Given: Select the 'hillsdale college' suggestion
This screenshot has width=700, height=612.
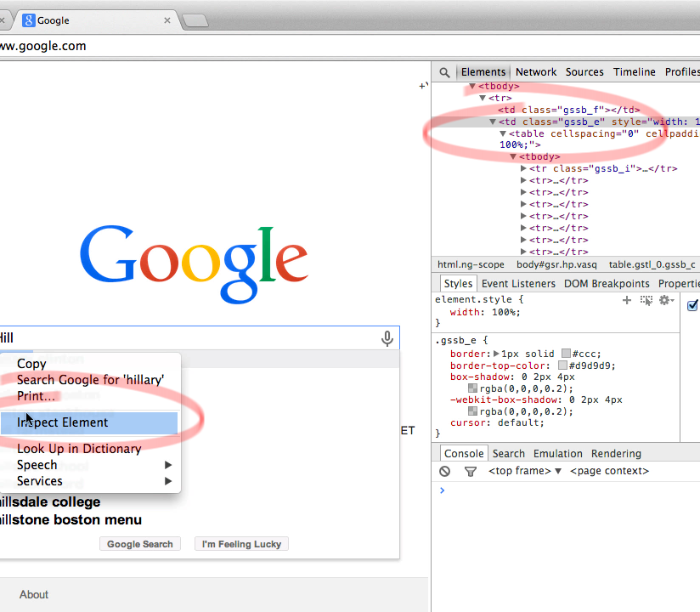Looking at the screenshot, I should coord(50,502).
